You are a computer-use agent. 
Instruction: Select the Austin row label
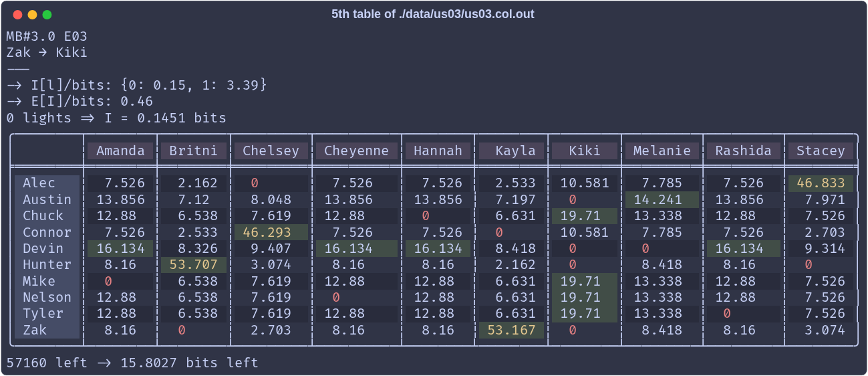click(47, 199)
